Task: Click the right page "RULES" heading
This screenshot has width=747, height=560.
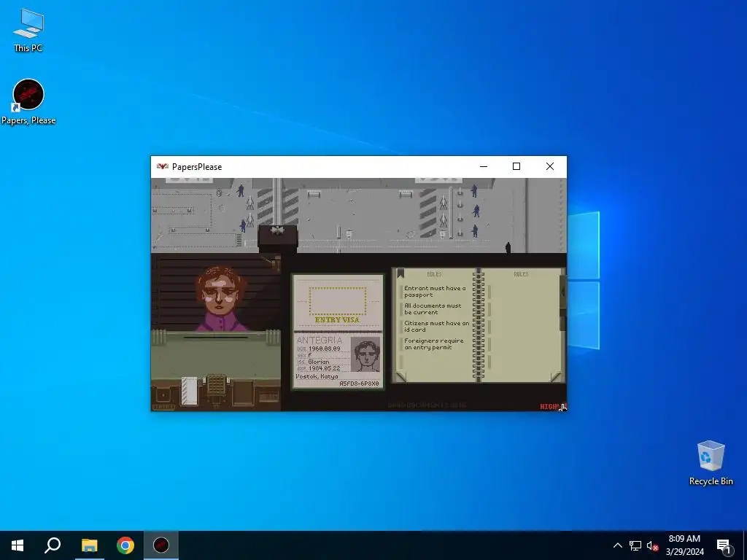Action: pos(521,274)
